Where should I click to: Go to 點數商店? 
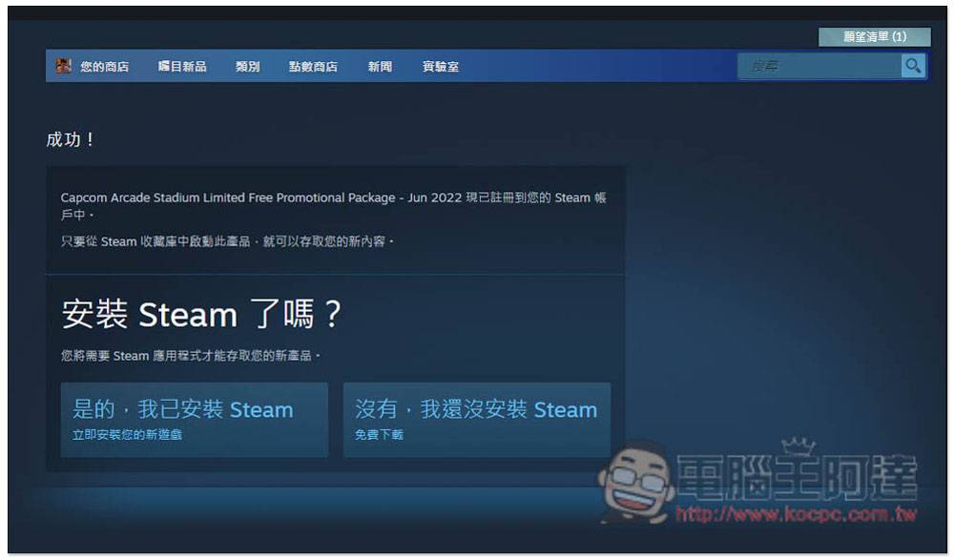tap(313, 67)
